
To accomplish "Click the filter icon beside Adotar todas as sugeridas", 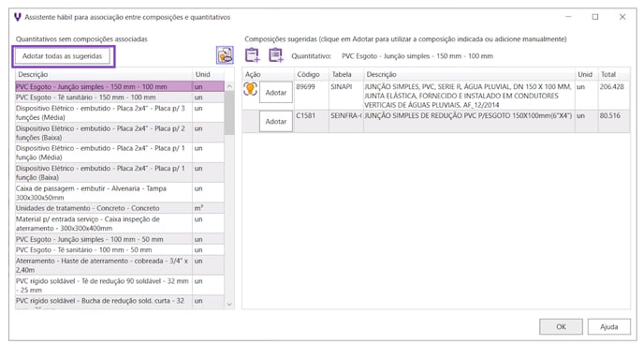I will pos(225,55).
